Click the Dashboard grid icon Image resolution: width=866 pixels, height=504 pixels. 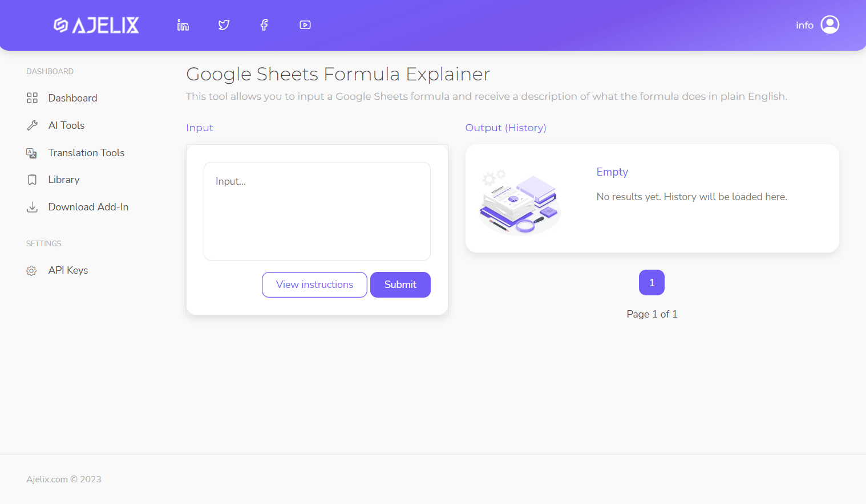[32, 97]
